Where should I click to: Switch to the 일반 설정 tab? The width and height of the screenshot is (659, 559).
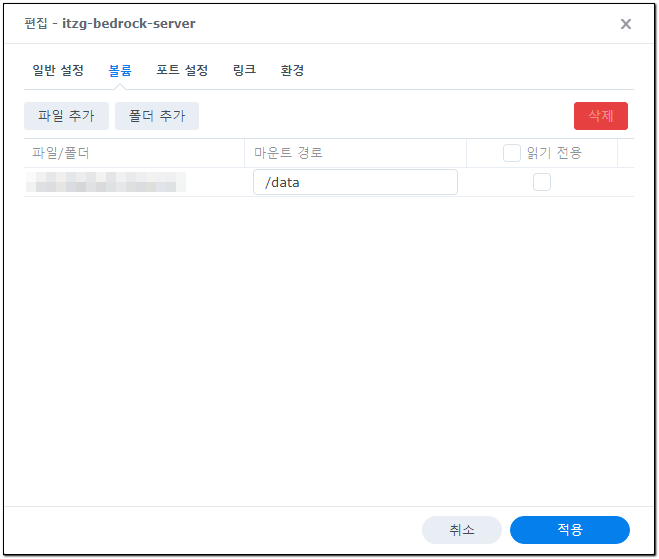tap(58, 70)
